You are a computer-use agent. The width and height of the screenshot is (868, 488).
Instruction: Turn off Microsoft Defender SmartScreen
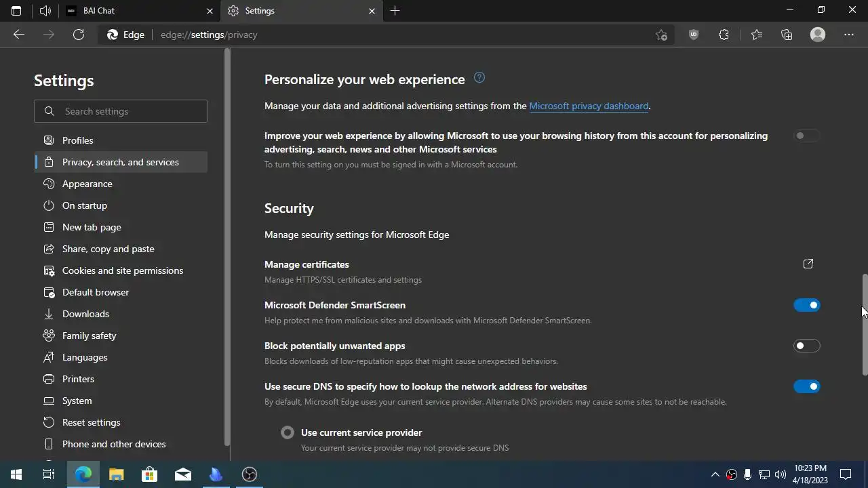click(x=806, y=305)
